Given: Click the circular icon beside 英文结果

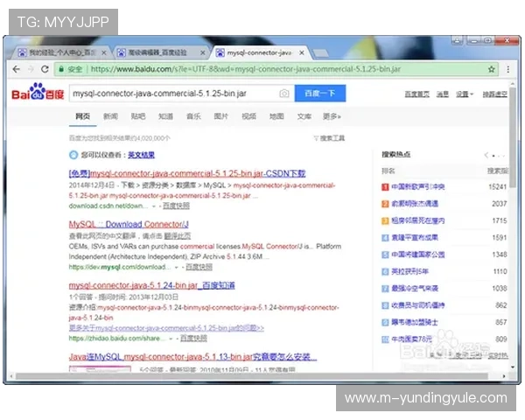Looking at the screenshot, I should tap(73, 155).
